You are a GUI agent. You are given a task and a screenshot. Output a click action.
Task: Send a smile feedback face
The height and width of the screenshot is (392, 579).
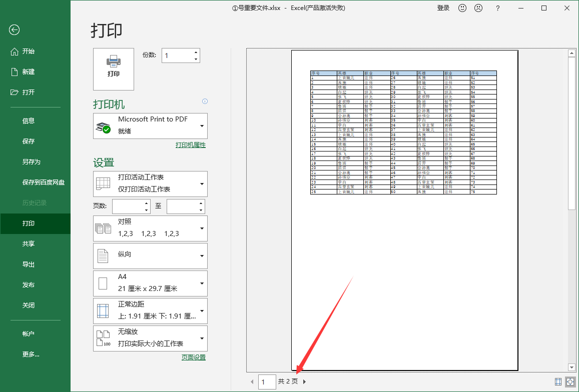(x=462, y=8)
